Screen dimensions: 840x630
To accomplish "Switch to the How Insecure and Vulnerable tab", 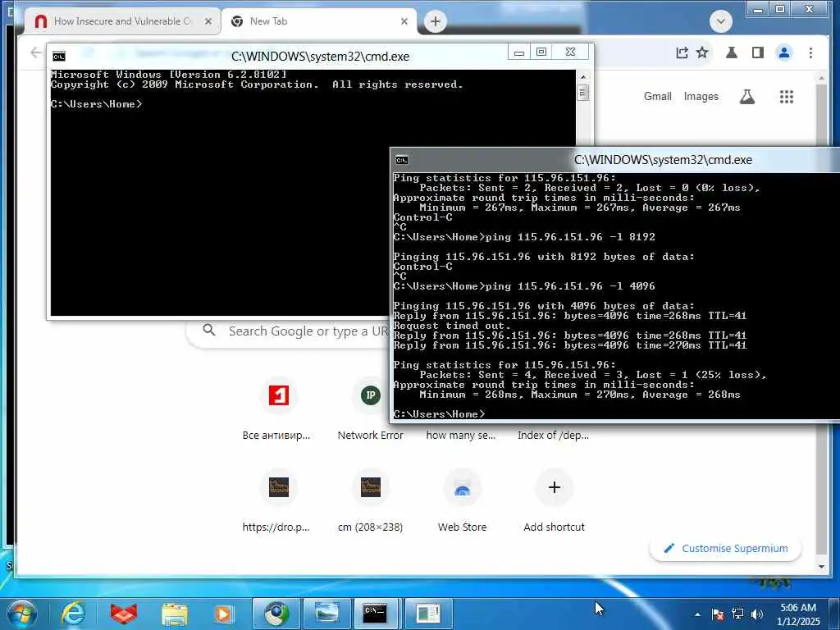I will [x=121, y=21].
